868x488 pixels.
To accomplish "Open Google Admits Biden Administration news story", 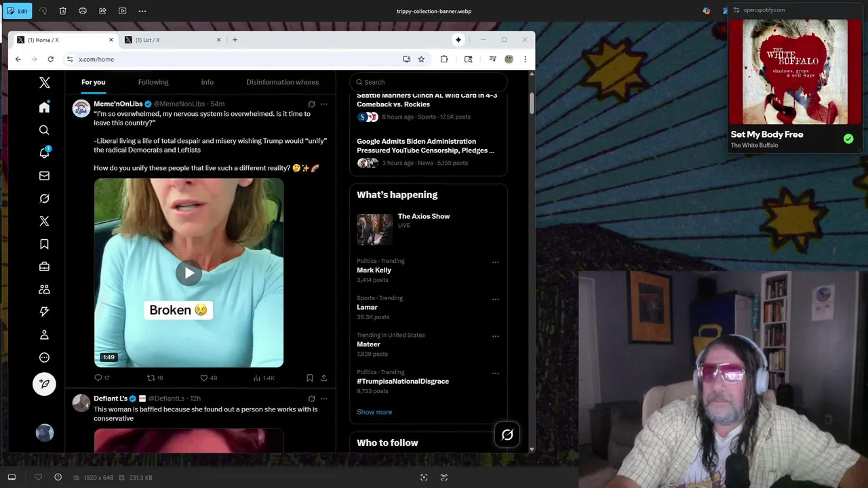I will pyautogui.click(x=429, y=152).
